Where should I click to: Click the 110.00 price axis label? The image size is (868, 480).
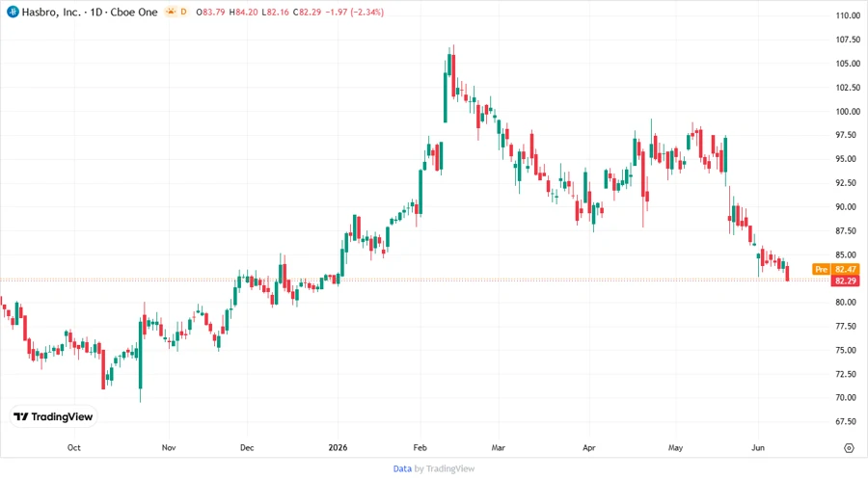(848, 15)
